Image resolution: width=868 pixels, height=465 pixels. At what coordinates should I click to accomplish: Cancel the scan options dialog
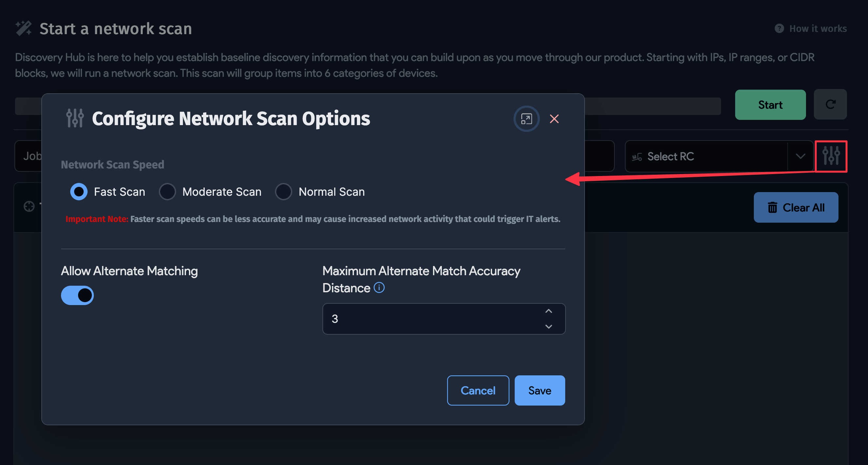point(478,390)
